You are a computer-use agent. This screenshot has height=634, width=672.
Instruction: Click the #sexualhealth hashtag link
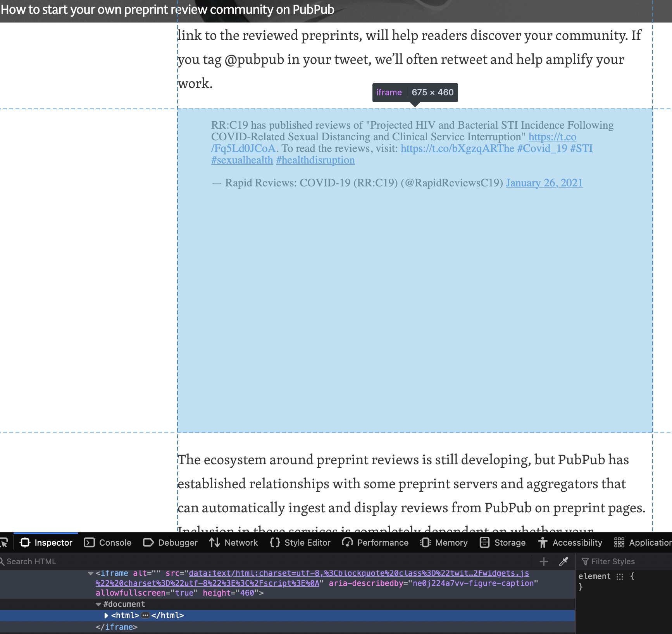point(241,160)
